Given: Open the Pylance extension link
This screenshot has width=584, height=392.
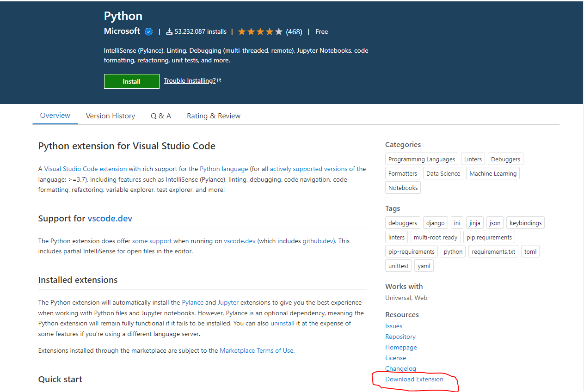Looking at the screenshot, I should (193, 302).
